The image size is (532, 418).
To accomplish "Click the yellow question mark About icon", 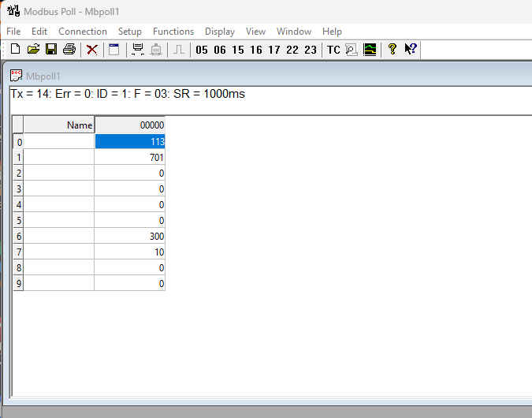I will click(392, 49).
